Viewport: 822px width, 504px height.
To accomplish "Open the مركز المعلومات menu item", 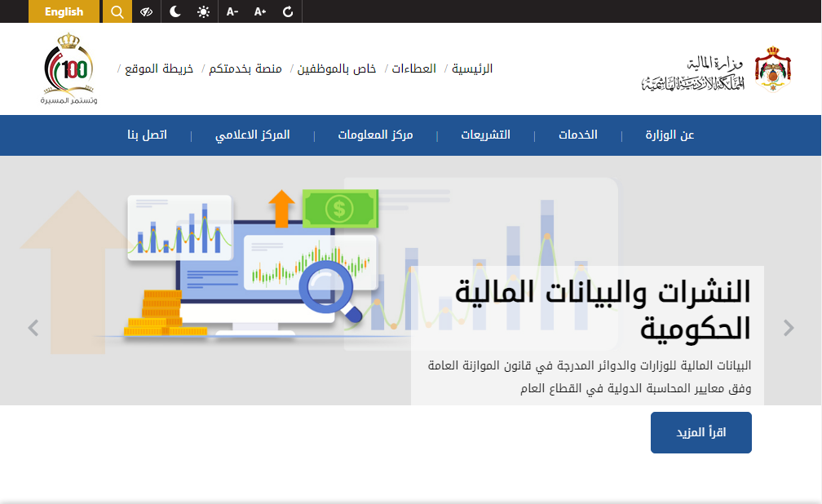I will click(375, 135).
